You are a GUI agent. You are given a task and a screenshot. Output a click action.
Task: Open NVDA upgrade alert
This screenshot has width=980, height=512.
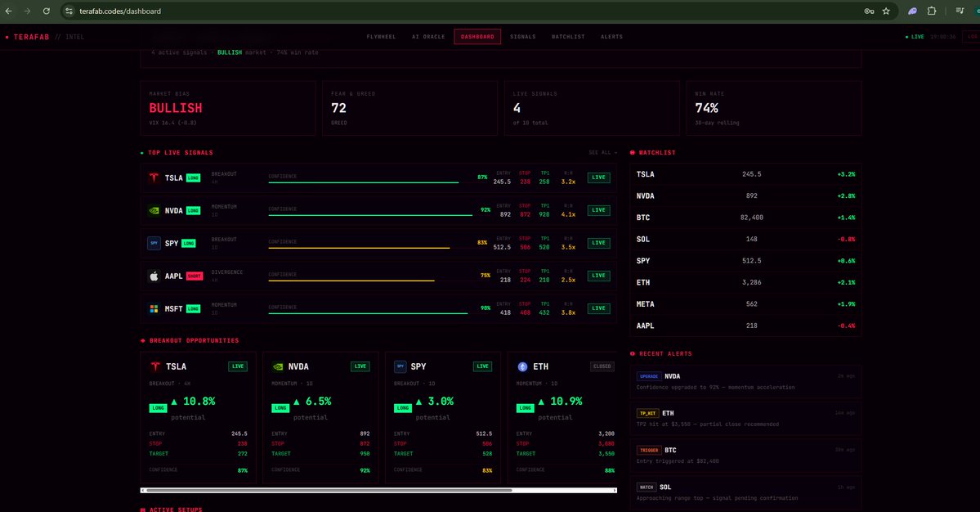745,381
